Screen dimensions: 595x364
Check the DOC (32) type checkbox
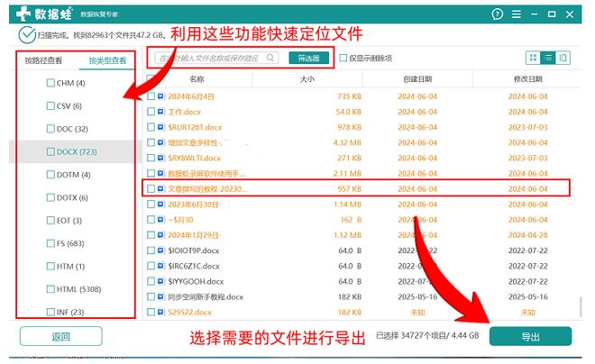(x=50, y=129)
